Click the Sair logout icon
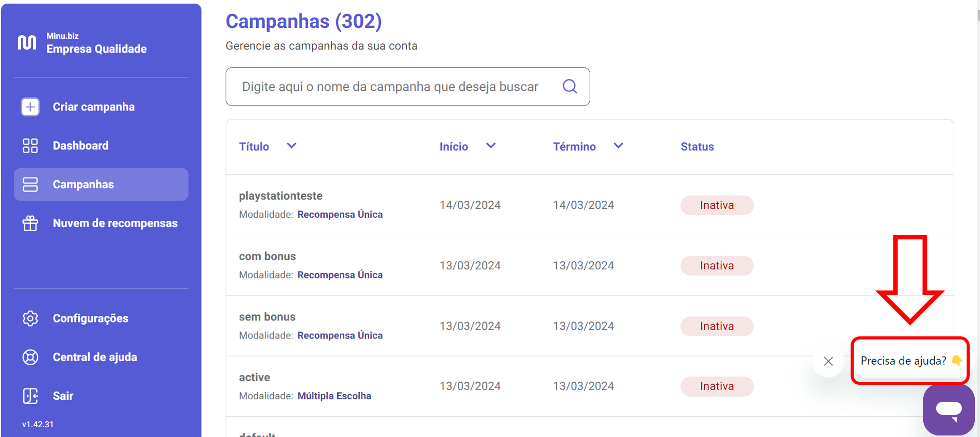This screenshot has height=437, width=980. tap(30, 396)
